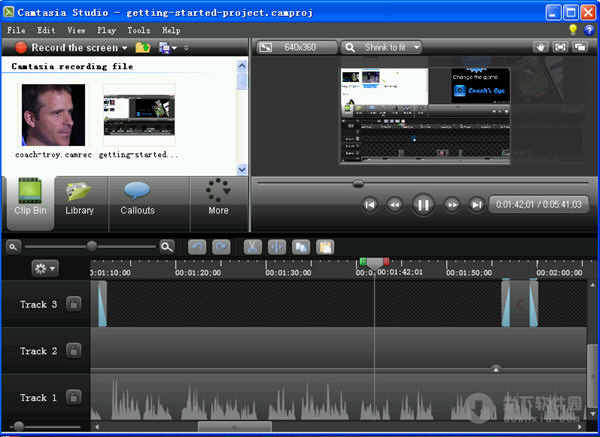The width and height of the screenshot is (600, 437).
Task: Split the clip at the playhead
Action: [x=277, y=247]
